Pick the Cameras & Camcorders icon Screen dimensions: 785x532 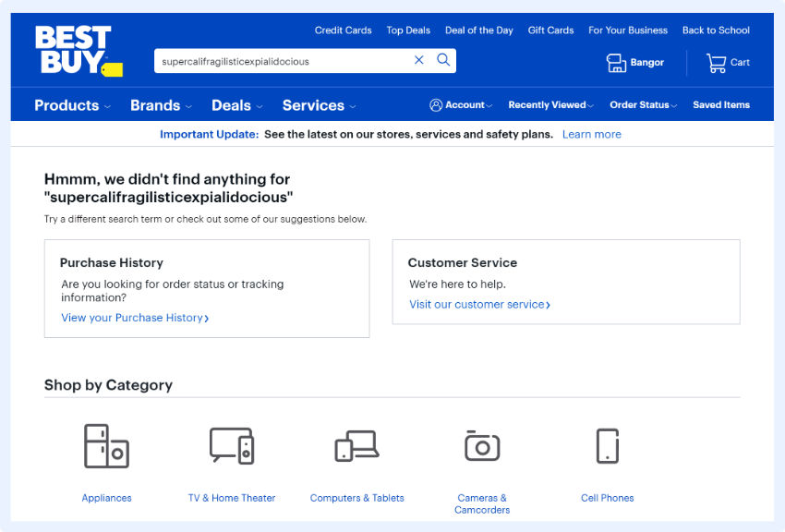(481, 446)
